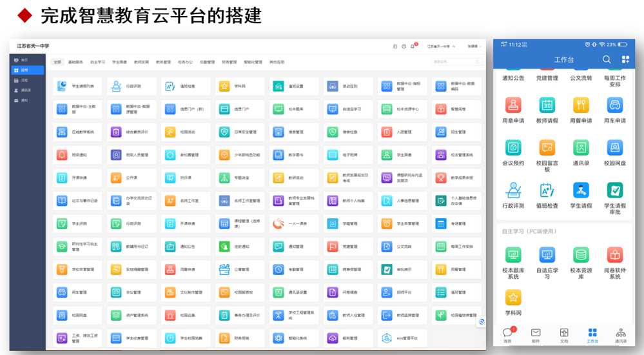Open 日程 in left sidebar
The height and width of the screenshot is (355, 644).
28,80
